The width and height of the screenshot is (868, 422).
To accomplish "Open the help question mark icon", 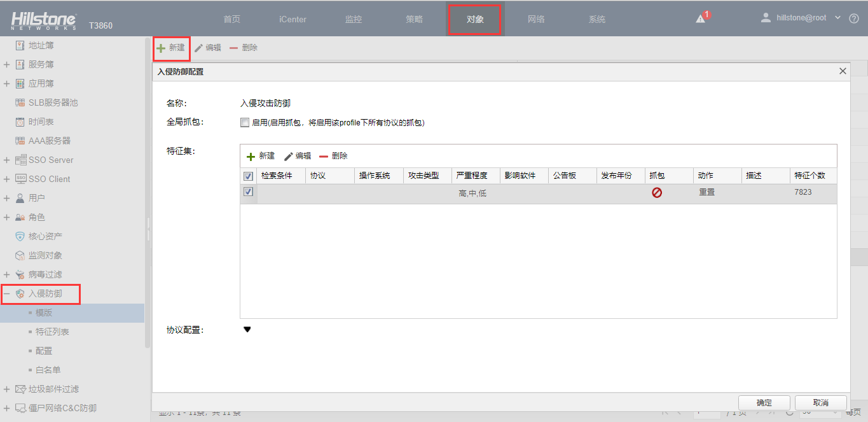I will click(x=854, y=18).
